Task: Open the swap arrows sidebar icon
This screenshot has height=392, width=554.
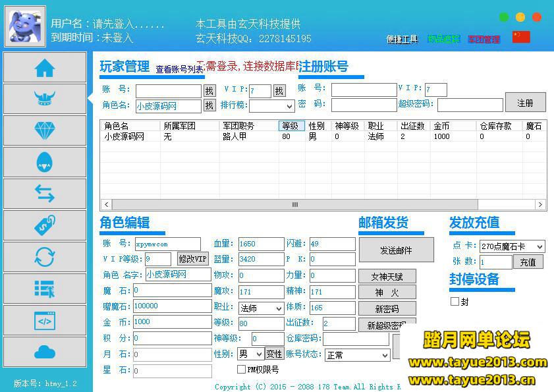Action: pos(45,193)
